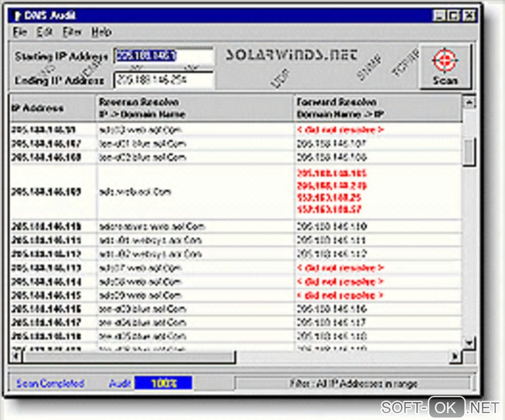Viewport: 505px width, 420px height.
Task: Click the vertical scrollbar up arrow
Action: pos(469,102)
